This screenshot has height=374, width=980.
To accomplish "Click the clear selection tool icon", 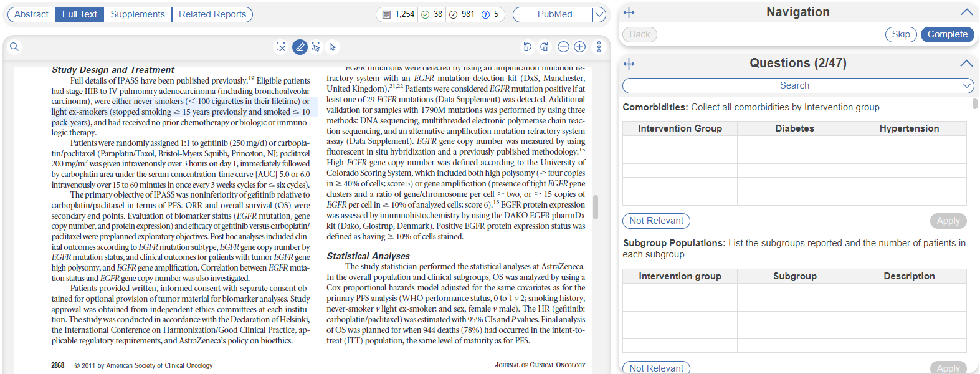I will 281,47.
